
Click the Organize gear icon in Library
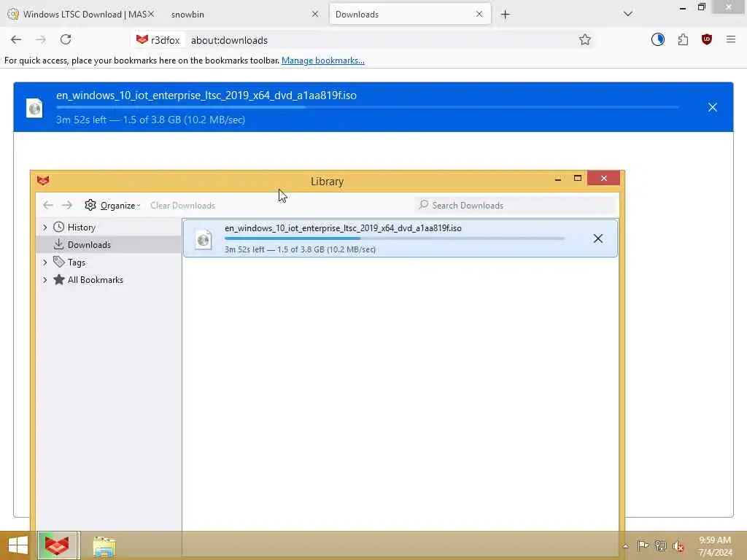[90, 205]
